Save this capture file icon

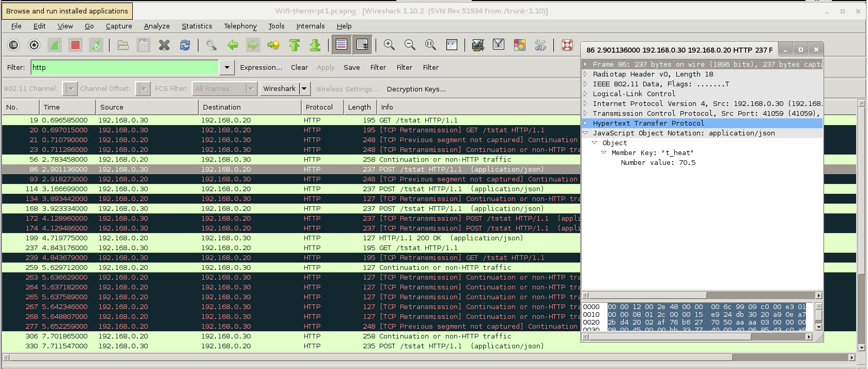pos(144,45)
